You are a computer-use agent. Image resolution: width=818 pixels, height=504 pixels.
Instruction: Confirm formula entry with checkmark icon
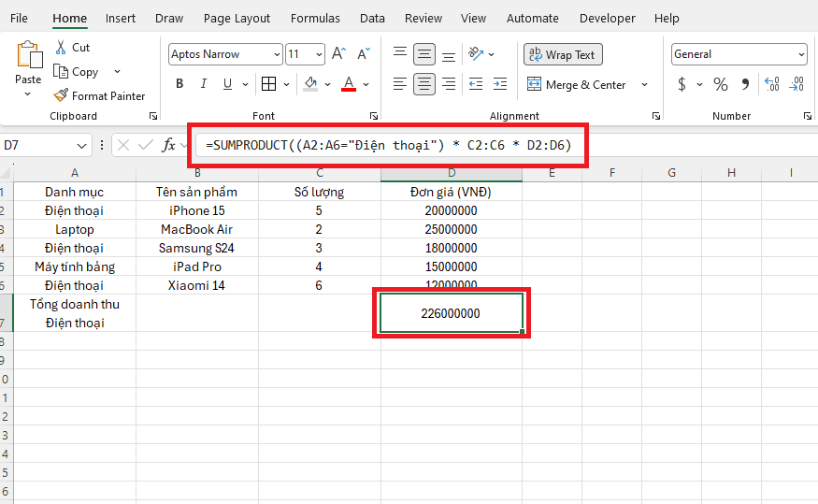point(146,145)
